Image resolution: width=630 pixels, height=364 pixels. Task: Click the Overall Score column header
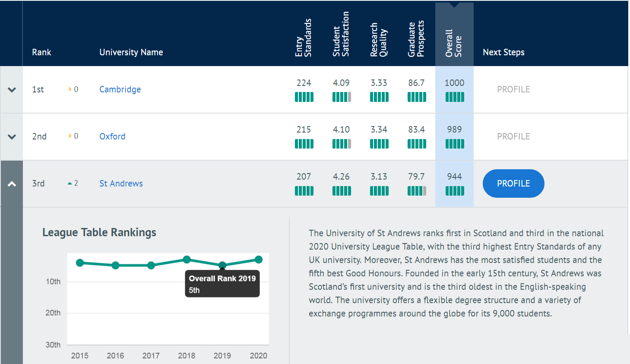tap(454, 43)
